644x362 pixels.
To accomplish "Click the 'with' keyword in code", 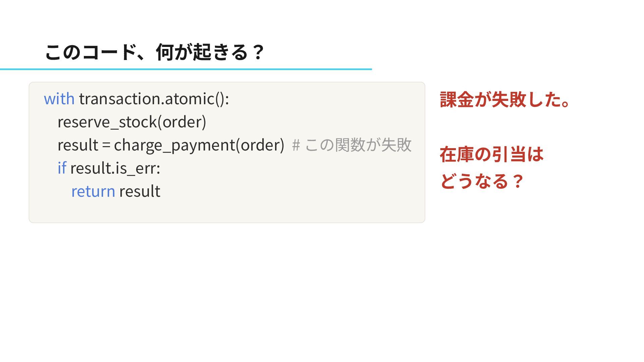I will tap(59, 99).
